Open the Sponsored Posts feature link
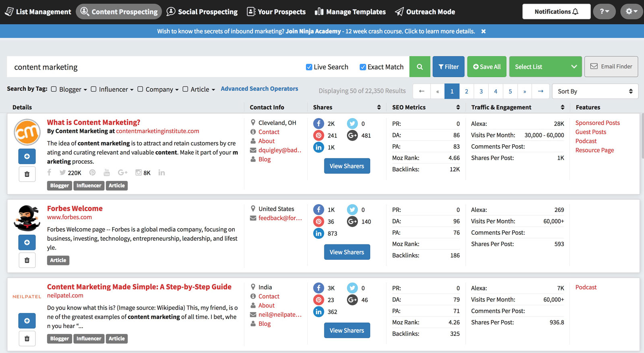The image size is (644, 353). click(597, 123)
